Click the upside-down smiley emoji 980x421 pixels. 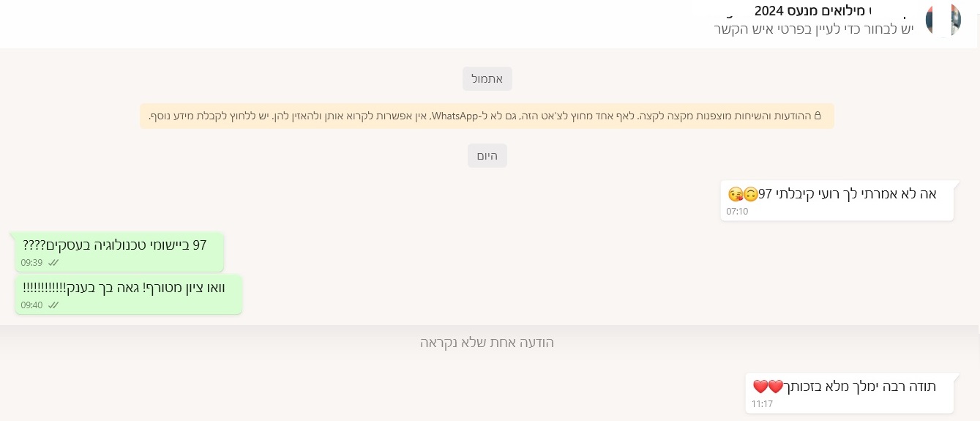click(750, 194)
